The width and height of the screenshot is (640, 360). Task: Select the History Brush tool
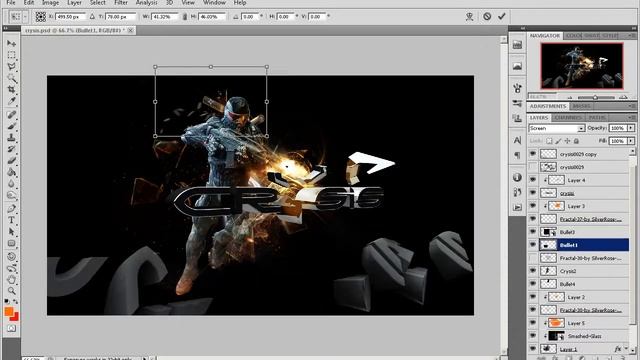coord(11,149)
